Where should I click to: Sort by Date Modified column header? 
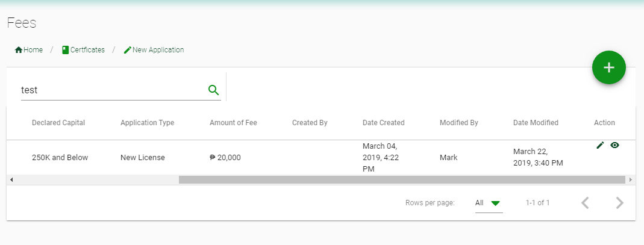tap(536, 123)
